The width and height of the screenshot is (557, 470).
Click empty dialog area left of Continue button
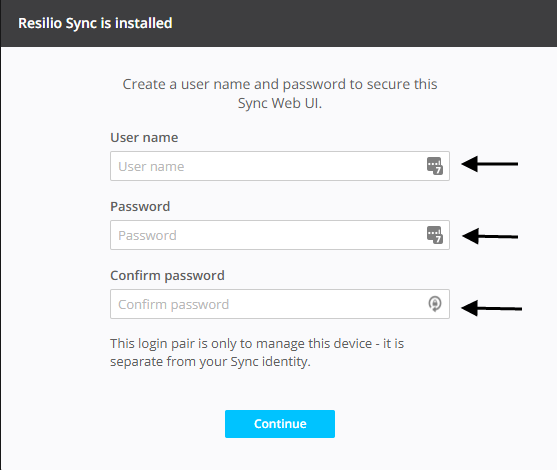[114, 424]
